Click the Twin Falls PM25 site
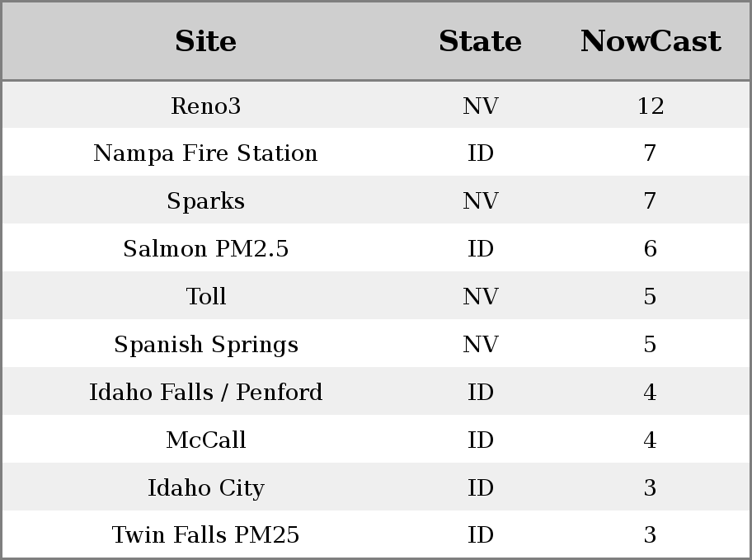This screenshot has height=560, width=752. coord(206,534)
